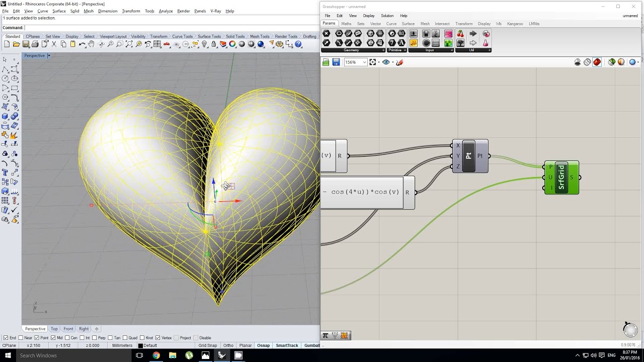Click the black Default layer color swatch
Viewport: 644px width, 362px height.
pos(140,346)
